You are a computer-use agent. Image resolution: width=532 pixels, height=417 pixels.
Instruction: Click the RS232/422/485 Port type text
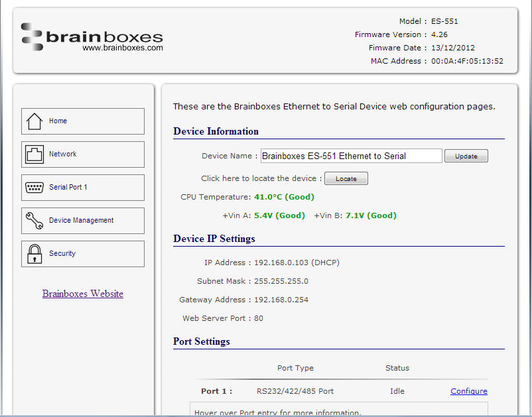click(295, 391)
